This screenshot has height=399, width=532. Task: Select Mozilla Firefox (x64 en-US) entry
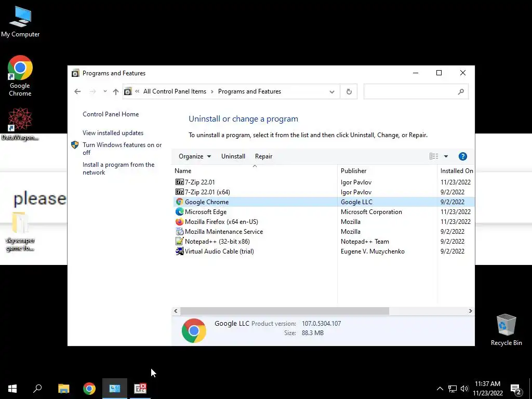(x=221, y=221)
